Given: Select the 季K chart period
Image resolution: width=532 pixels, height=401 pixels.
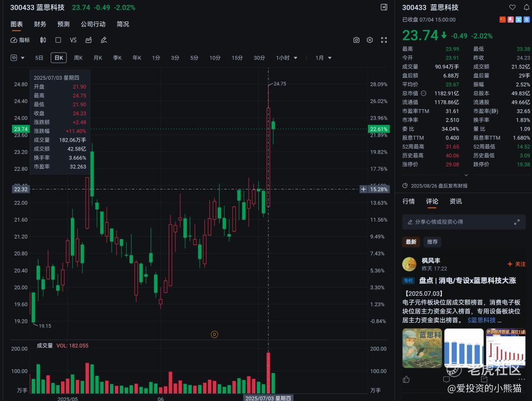Looking at the screenshot, I should [117, 58].
